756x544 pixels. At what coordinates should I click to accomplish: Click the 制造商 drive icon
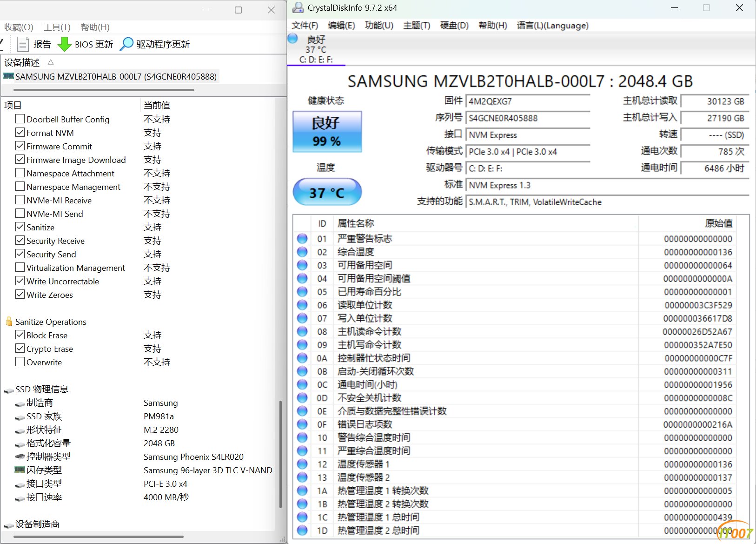pyautogui.click(x=20, y=403)
